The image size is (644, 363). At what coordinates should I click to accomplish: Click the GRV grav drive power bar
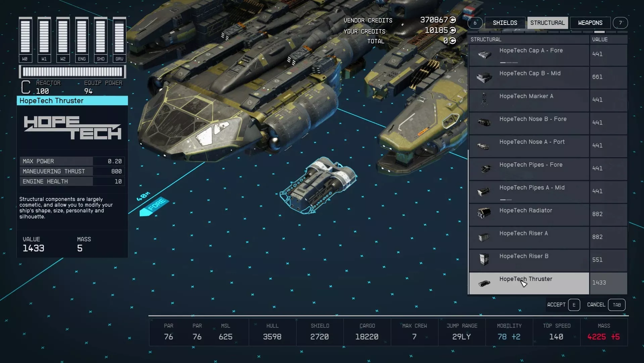[x=119, y=40]
